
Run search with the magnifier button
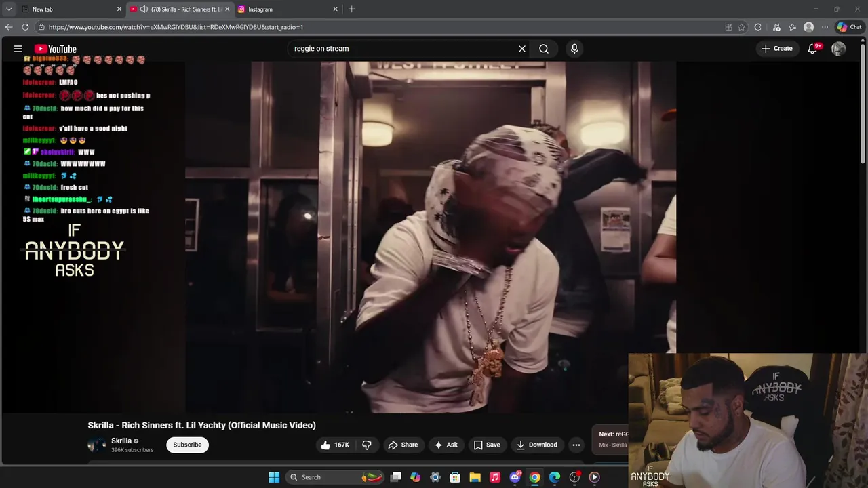544,49
